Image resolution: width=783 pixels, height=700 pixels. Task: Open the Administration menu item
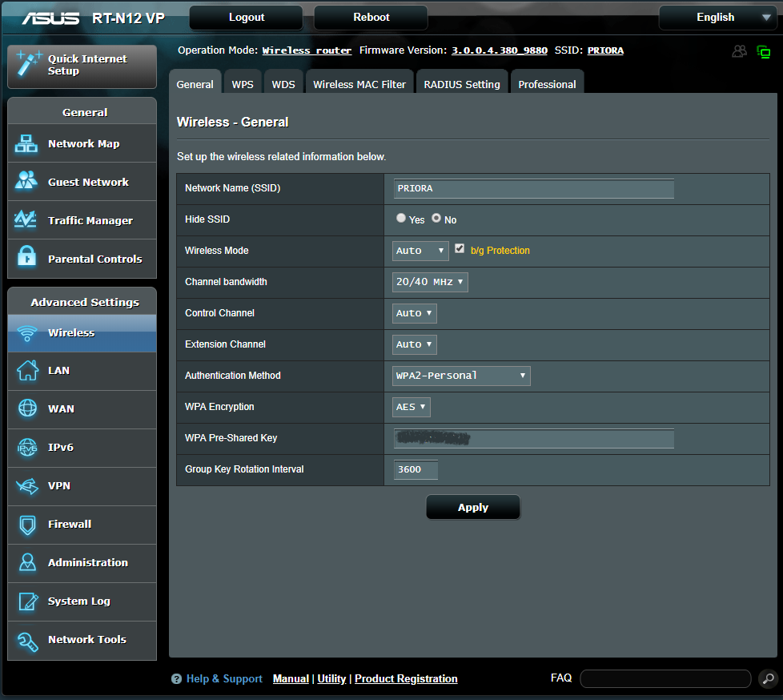point(82,562)
